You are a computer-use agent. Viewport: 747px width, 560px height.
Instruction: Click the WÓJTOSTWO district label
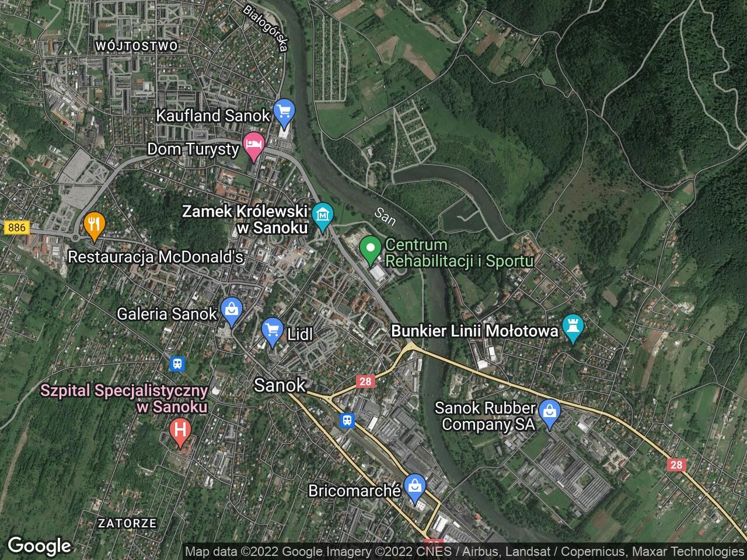click(x=137, y=46)
